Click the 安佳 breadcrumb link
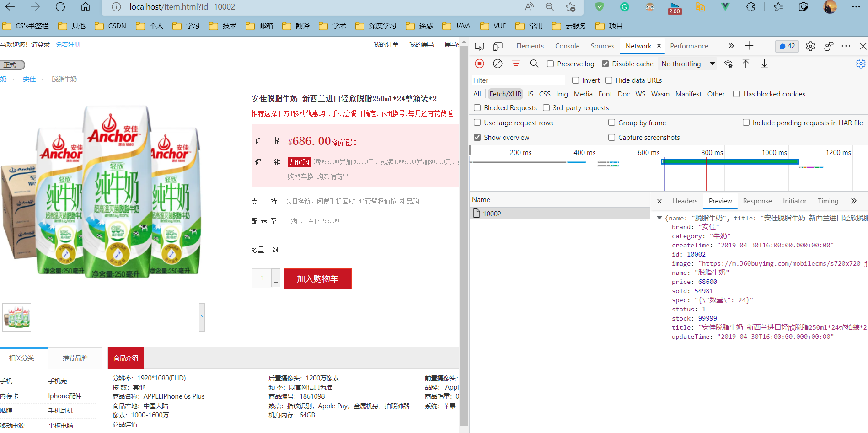 [x=29, y=79]
